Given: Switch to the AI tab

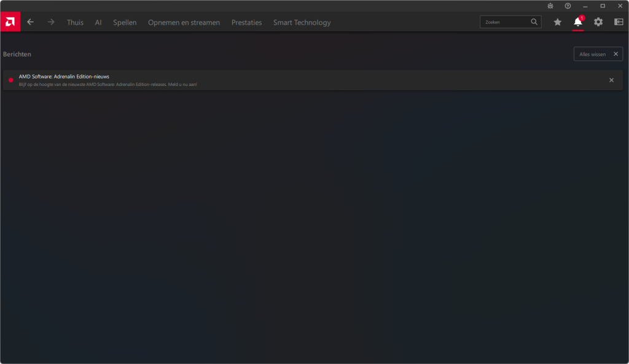Looking at the screenshot, I should (98, 23).
